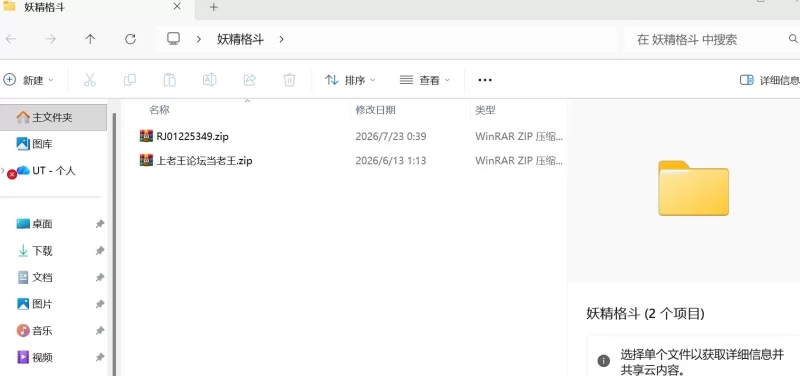The height and width of the screenshot is (376, 800).
Task: Close the 妖精格斗 tab
Action: 177,7
